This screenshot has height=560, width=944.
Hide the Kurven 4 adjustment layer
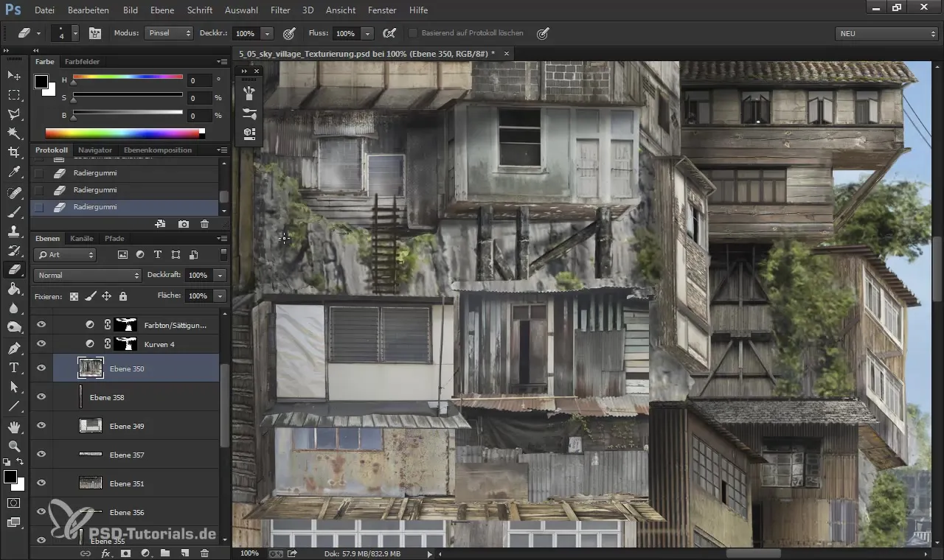click(x=41, y=343)
